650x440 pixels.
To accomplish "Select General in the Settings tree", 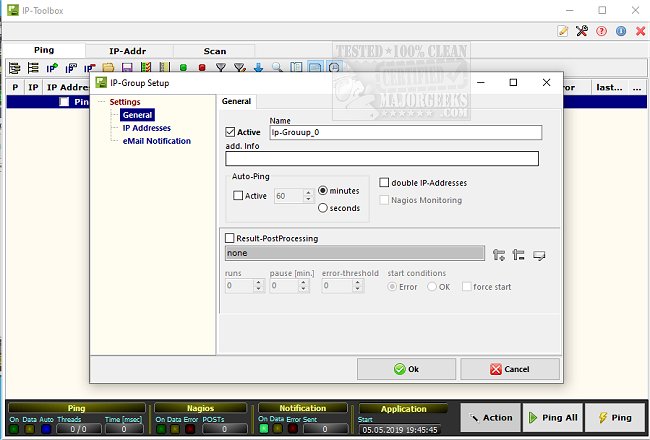I will [137, 115].
